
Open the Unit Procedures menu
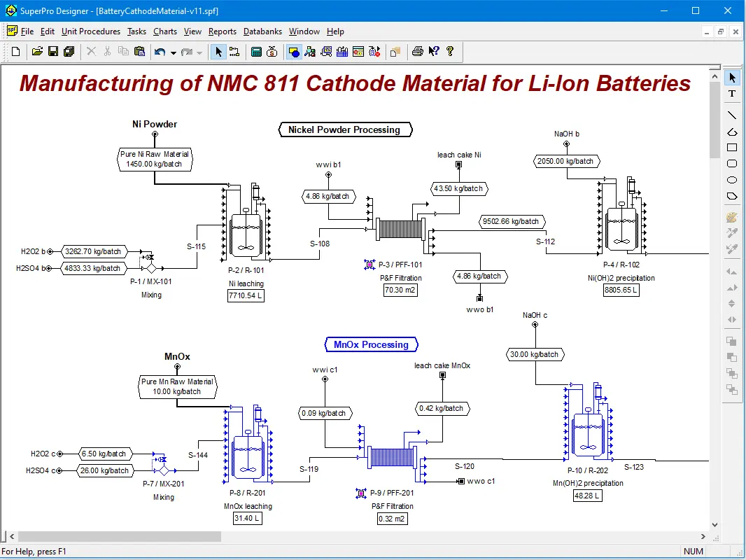90,31
